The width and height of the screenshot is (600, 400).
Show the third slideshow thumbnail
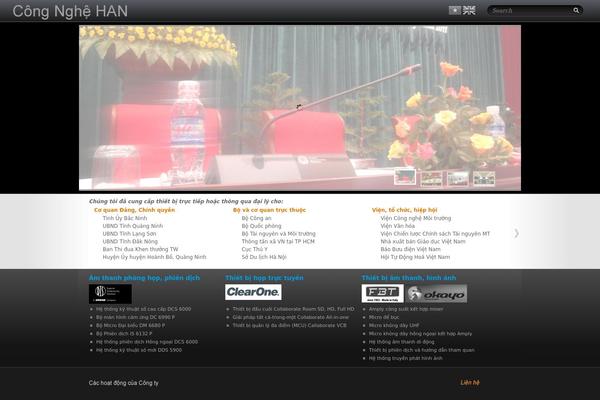click(458, 179)
